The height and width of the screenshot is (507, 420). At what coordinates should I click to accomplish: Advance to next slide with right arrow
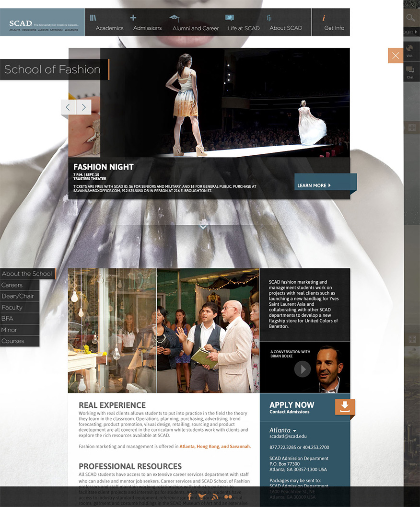pyautogui.click(x=84, y=107)
